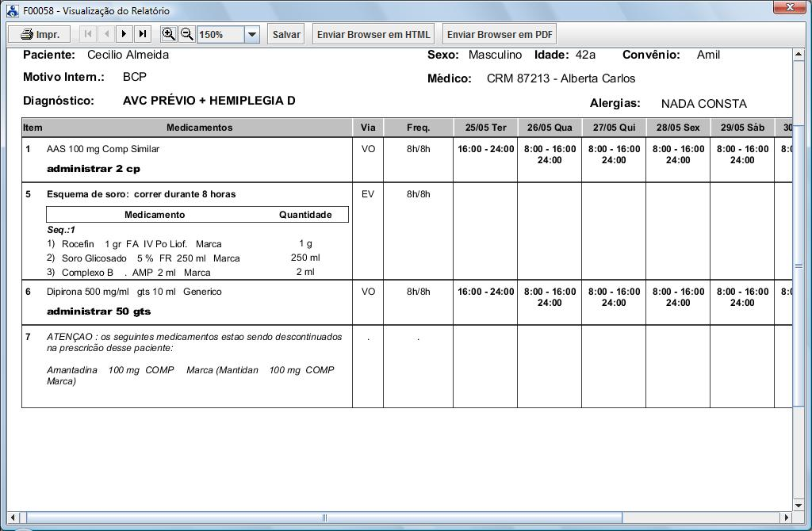Viewport: 812px width, 531px height.
Task: Open the zoom percentage dropdown arrow
Action: click(x=252, y=35)
